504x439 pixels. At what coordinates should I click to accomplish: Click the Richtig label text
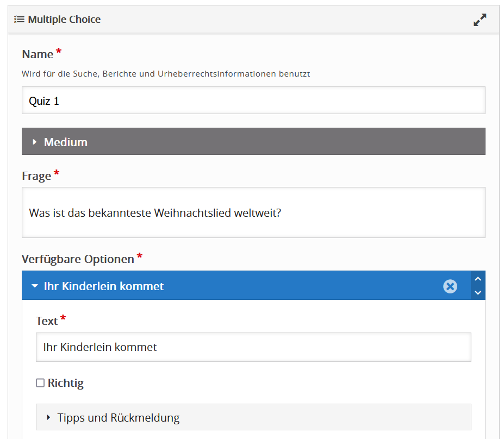click(66, 383)
